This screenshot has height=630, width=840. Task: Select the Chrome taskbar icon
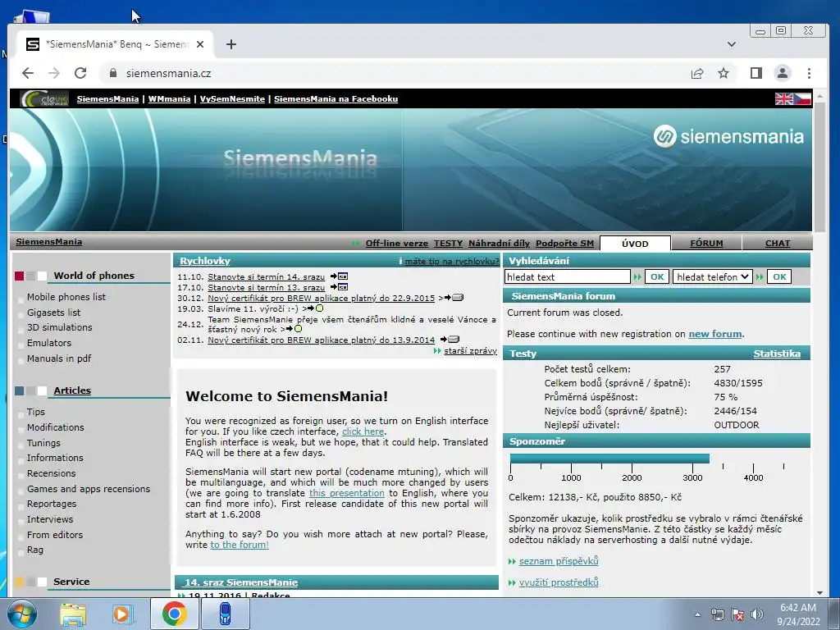[174, 614]
